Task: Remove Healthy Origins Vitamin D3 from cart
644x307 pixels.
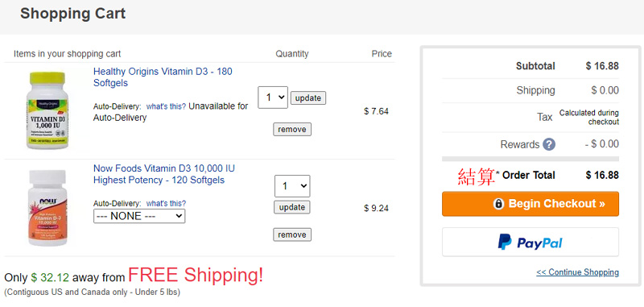Action: click(x=292, y=130)
